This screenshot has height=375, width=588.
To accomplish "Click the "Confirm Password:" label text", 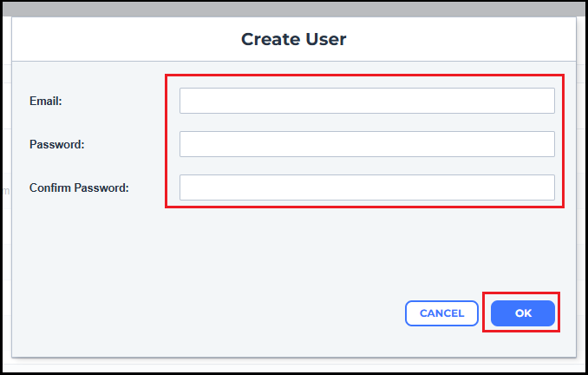I will click(x=79, y=187).
